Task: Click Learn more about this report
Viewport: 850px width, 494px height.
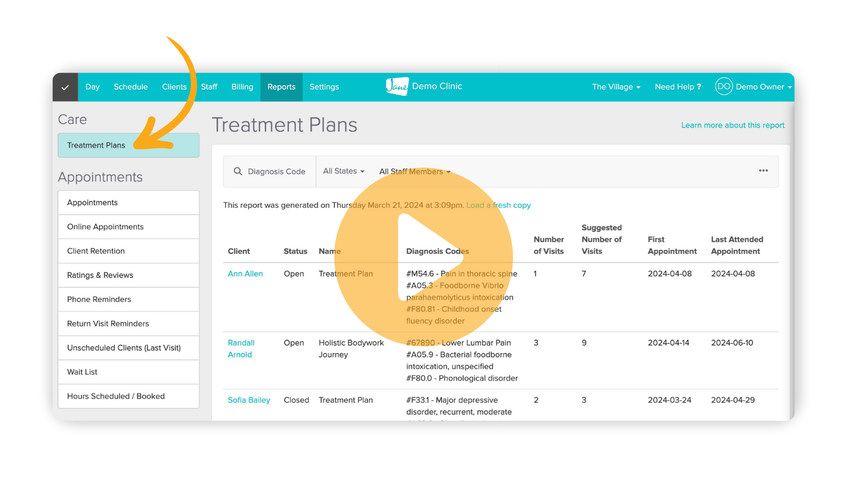Action: click(x=732, y=126)
